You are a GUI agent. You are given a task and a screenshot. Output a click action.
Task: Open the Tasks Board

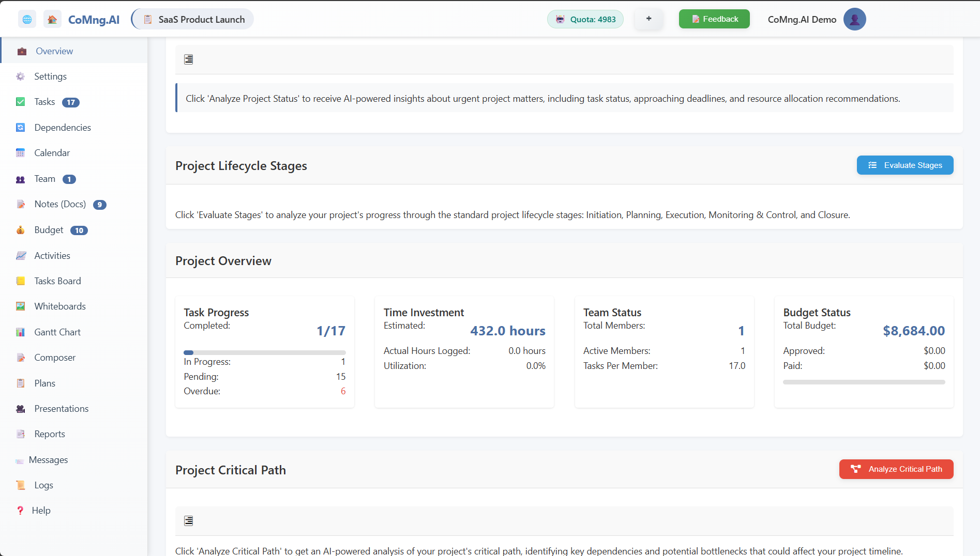(57, 281)
